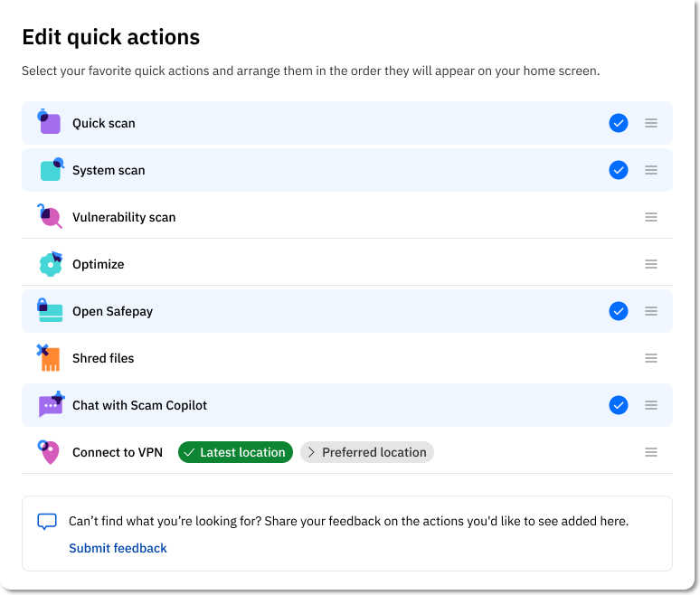Grab the System scan reorder handle
Image resolution: width=700 pixels, height=595 pixels.
tap(651, 170)
